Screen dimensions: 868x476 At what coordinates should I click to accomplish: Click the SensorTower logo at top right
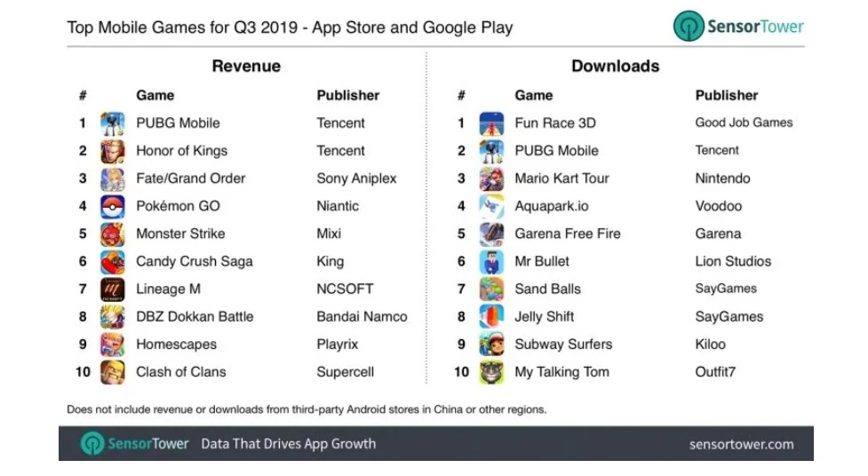(738, 26)
